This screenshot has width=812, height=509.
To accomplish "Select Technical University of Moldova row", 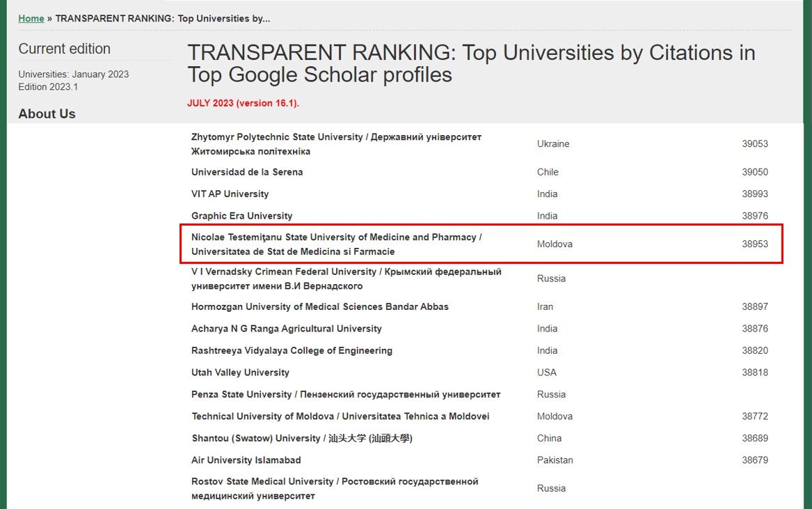I will (x=340, y=416).
